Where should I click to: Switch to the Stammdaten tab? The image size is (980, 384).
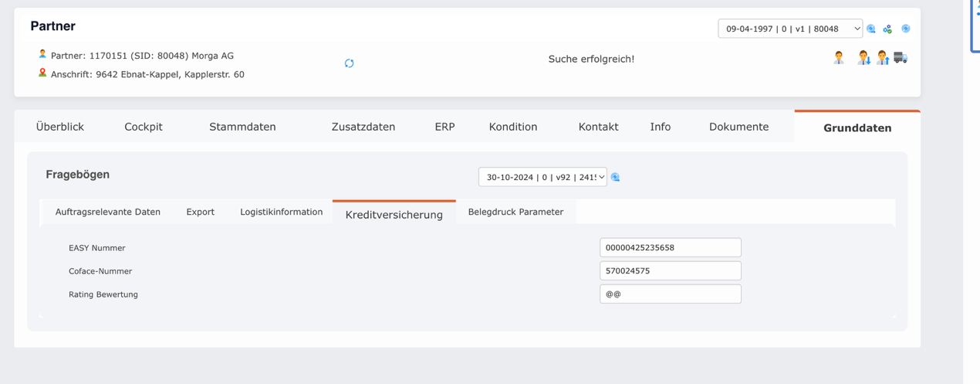tap(242, 127)
